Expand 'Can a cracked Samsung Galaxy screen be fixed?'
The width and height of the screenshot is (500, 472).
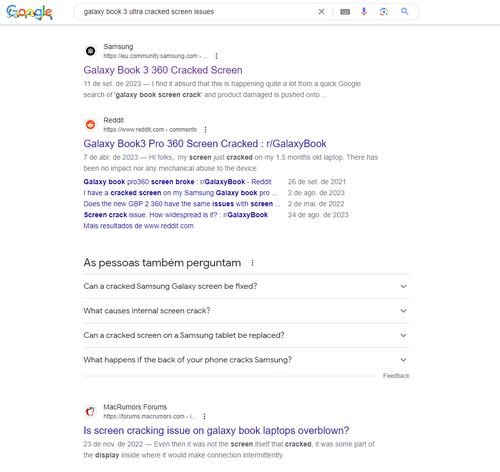click(x=246, y=286)
